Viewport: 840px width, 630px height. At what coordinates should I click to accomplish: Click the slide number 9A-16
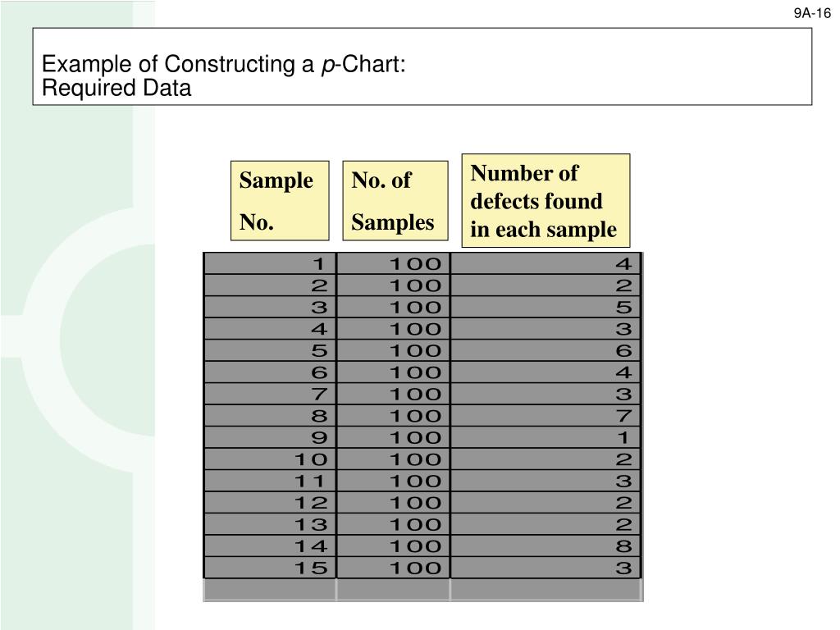coord(812,13)
